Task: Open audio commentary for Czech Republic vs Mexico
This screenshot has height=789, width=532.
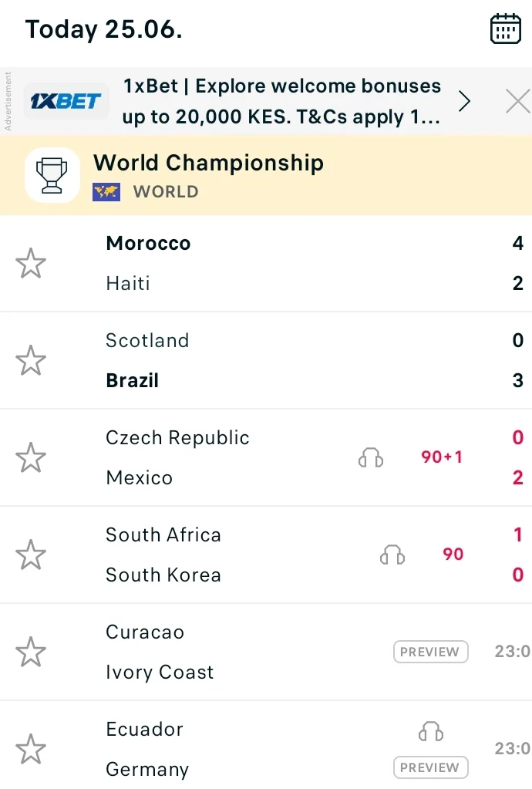Action: 371,457
